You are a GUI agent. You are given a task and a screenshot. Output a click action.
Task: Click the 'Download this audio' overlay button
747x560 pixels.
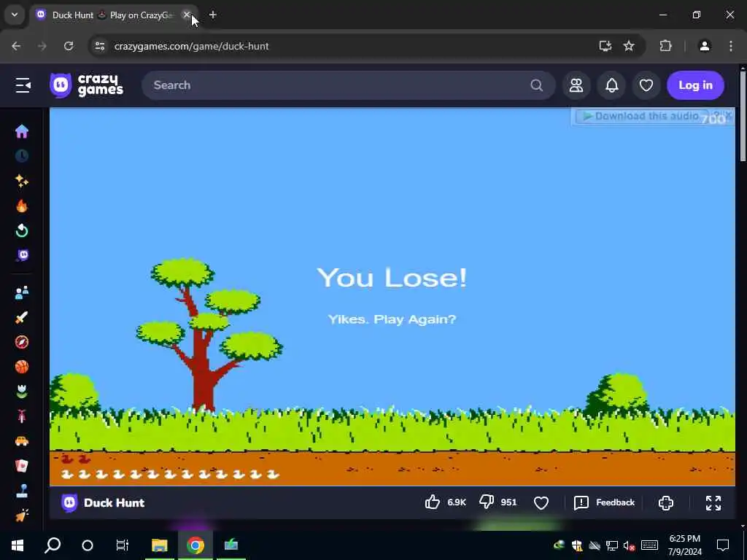[x=642, y=116]
